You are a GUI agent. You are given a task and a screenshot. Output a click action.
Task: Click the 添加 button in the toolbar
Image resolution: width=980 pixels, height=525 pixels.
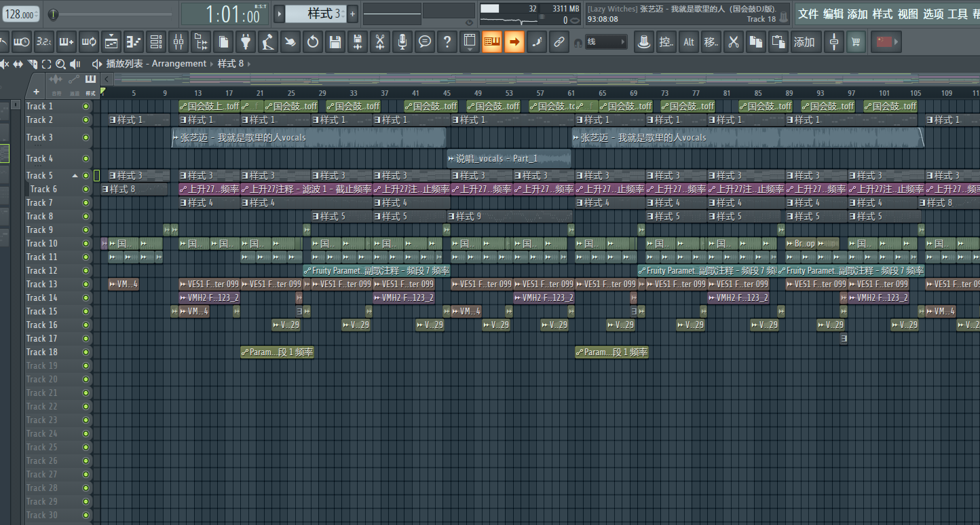(804, 42)
